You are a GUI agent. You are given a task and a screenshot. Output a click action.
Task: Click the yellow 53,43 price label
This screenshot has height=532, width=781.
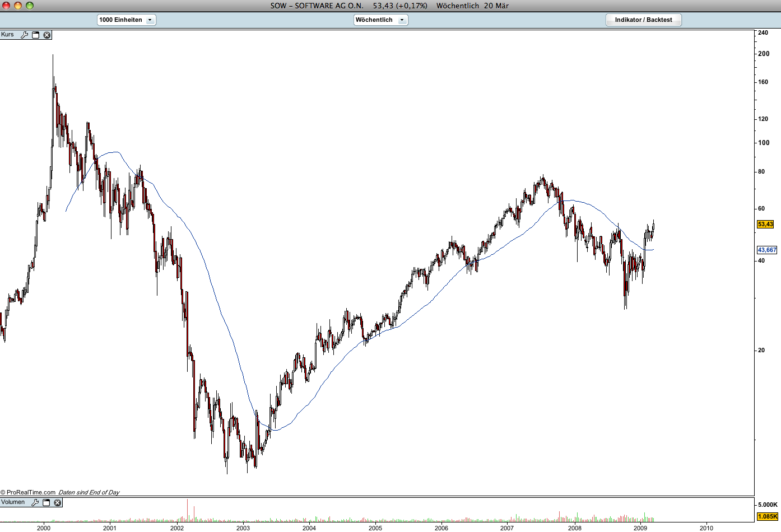pos(765,224)
